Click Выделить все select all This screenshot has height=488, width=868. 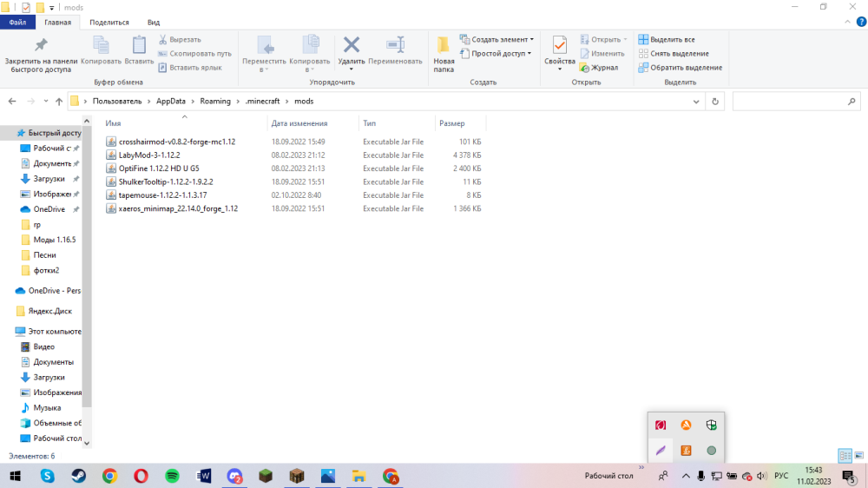pyautogui.click(x=667, y=40)
